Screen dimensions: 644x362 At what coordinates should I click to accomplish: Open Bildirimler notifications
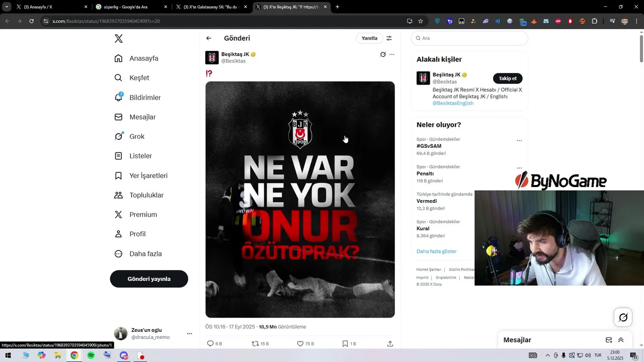click(x=137, y=98)
